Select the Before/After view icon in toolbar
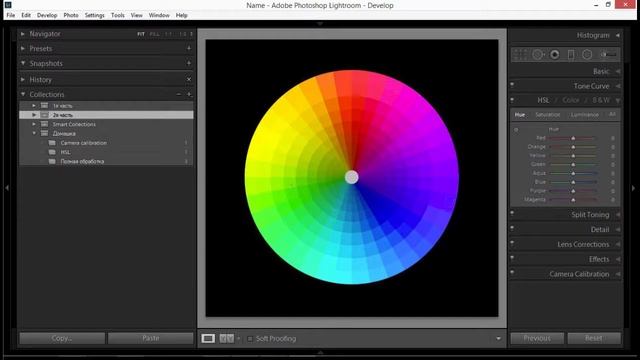The height and width of the screenshot is (360, 640). 227,338
